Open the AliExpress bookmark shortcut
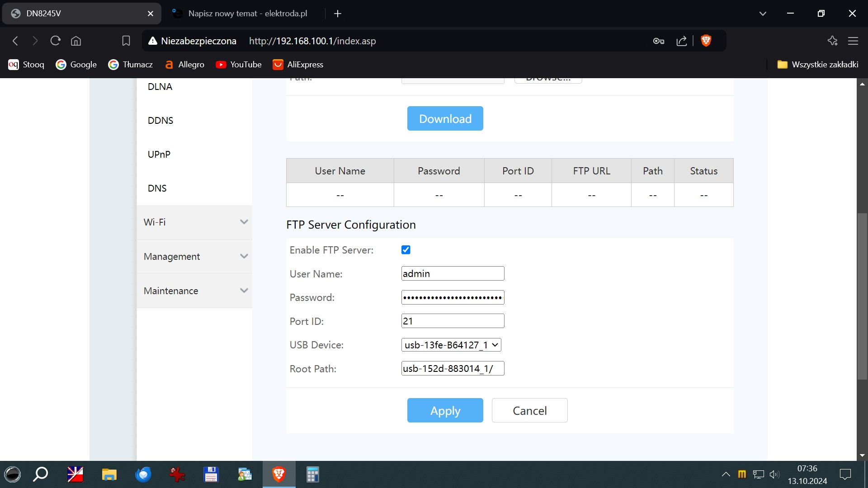Image resolution: width=868 pixels, height=488 pixels. point(298,64)
